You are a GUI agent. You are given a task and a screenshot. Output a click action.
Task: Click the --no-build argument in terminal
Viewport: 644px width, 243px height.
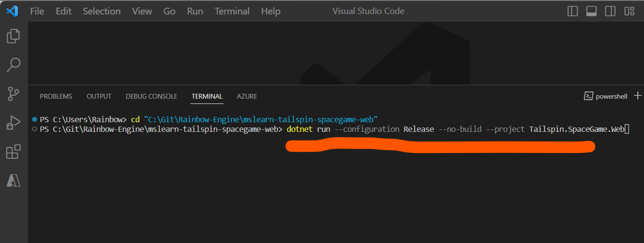click(x=460, y=129)
